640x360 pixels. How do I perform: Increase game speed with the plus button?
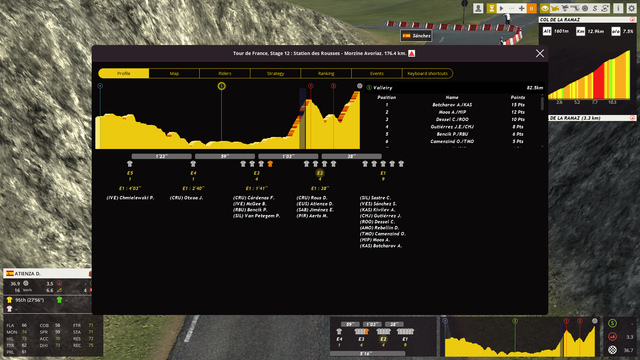click(x=521, y=8)
